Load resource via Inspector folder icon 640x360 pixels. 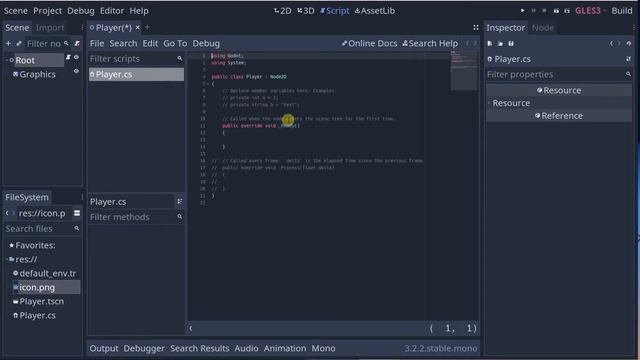coord(500,43)
